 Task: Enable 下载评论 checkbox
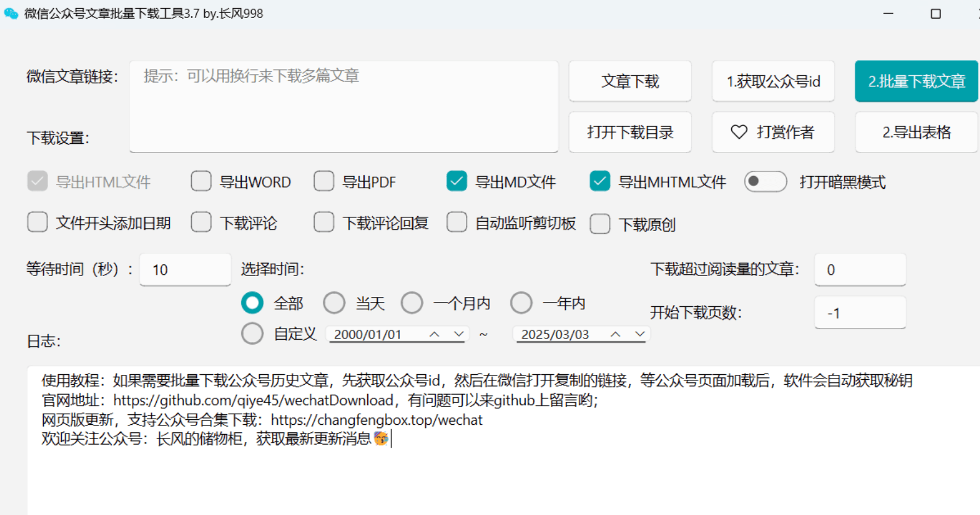pos(201,222)
